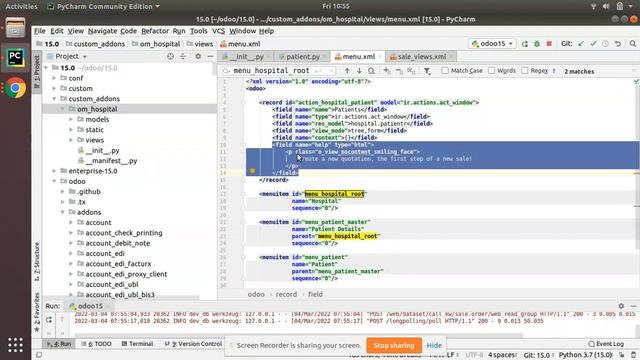Open Project panel settings gear
Screen dimensions: 640x360
[198, 56]
